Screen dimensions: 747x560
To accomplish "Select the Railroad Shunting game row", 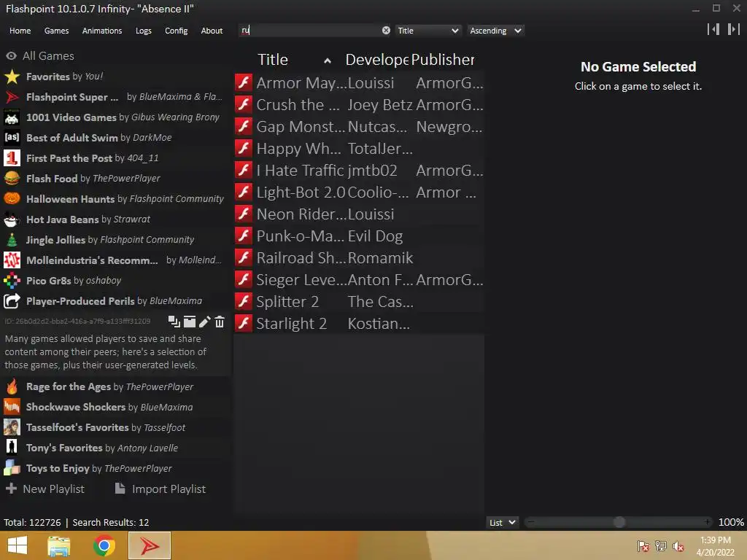I will 359,257.
